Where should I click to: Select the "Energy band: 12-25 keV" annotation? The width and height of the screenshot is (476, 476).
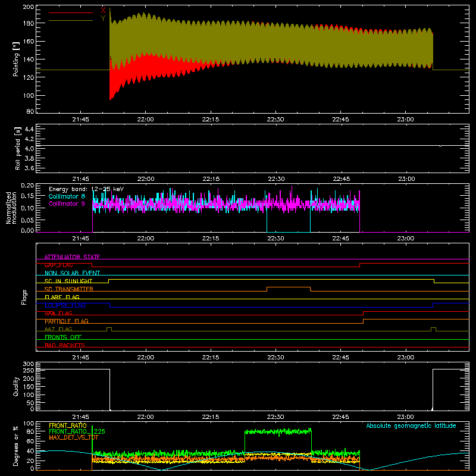(86, 189)
